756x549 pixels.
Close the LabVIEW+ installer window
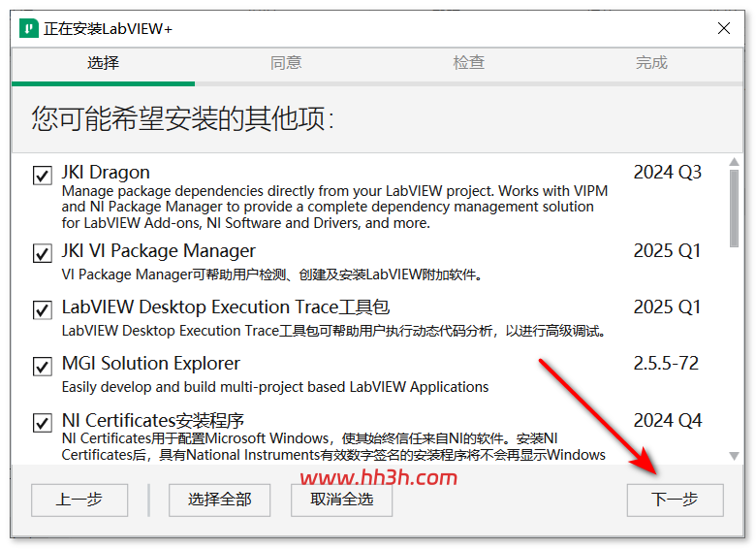tap(724, 28)
